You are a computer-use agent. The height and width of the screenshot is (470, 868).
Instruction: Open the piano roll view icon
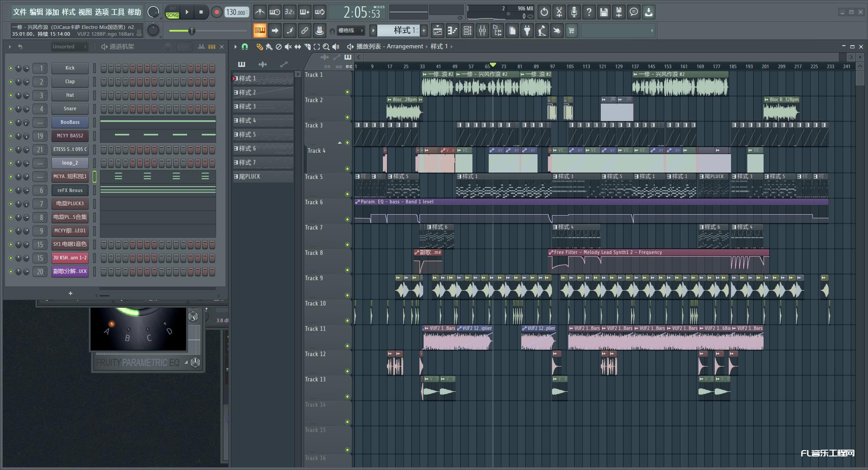pos(452,30)
